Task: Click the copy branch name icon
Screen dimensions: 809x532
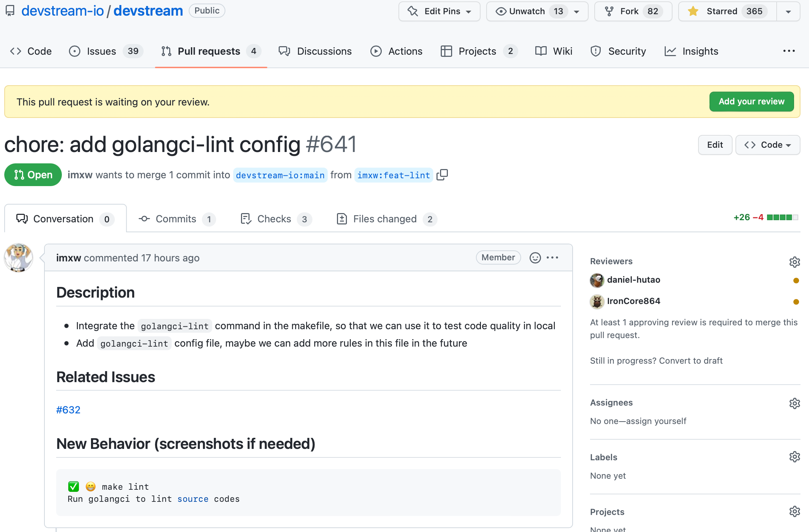Action: tap(443, 175)
